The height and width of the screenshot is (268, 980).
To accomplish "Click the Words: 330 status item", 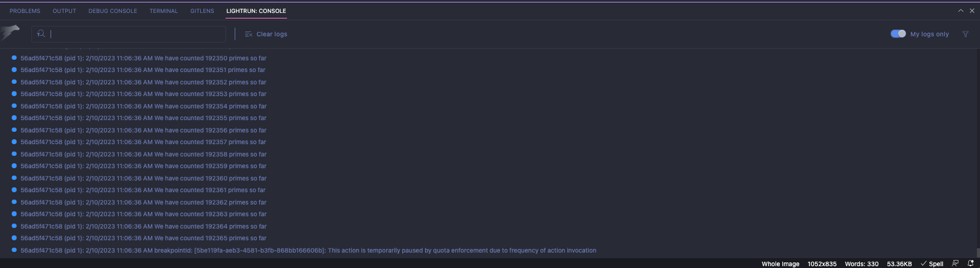I will (x=862, y=264).
